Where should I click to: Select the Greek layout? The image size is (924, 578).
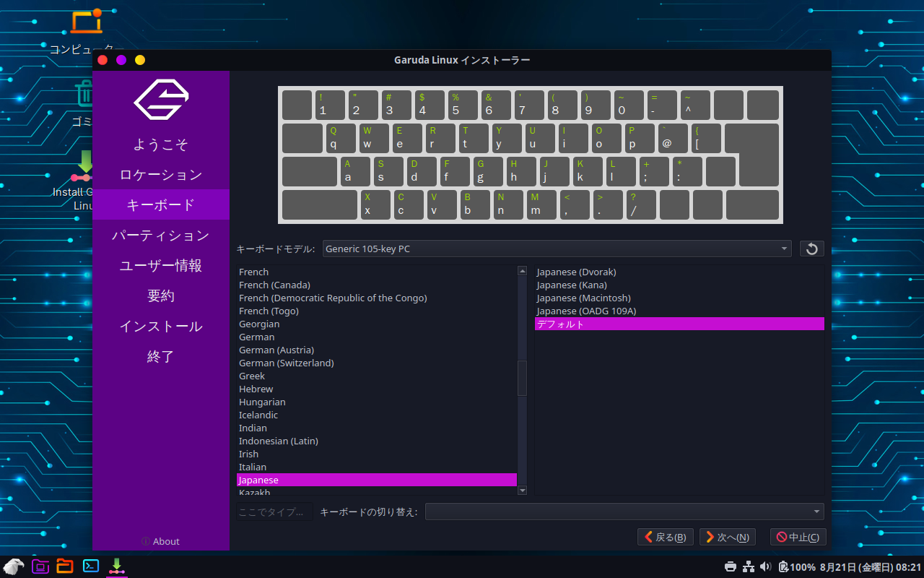pyautogui.click(x=377, y=376)
